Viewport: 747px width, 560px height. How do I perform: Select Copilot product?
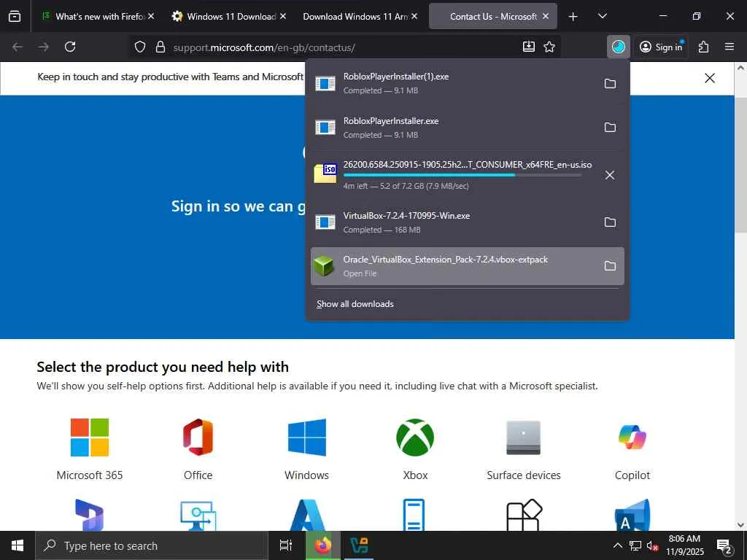(632, 449)
